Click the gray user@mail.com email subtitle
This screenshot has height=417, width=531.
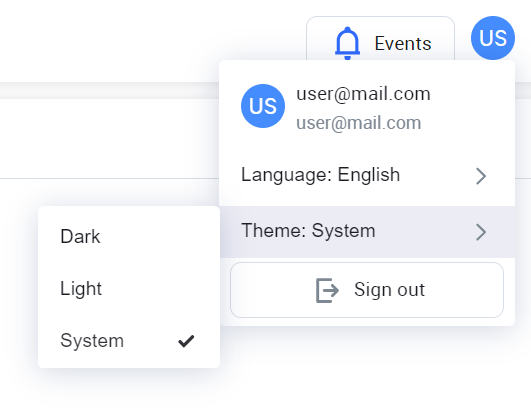359,123
